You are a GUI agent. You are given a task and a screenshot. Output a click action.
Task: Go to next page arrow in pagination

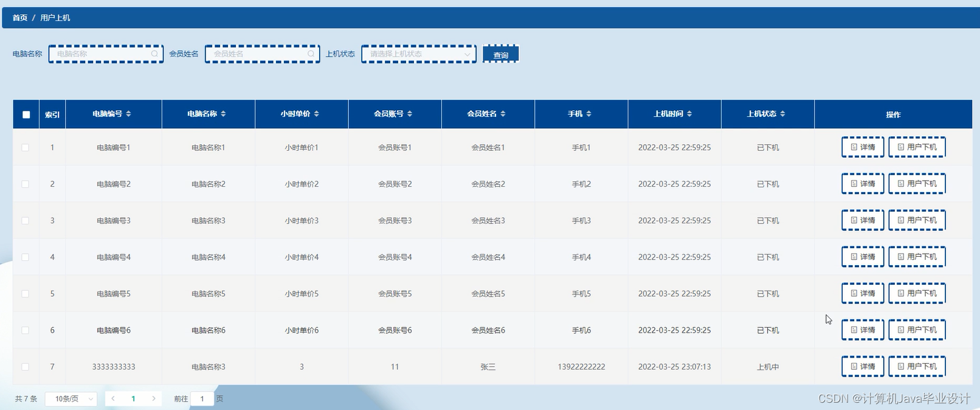click(x=154, y=399)
